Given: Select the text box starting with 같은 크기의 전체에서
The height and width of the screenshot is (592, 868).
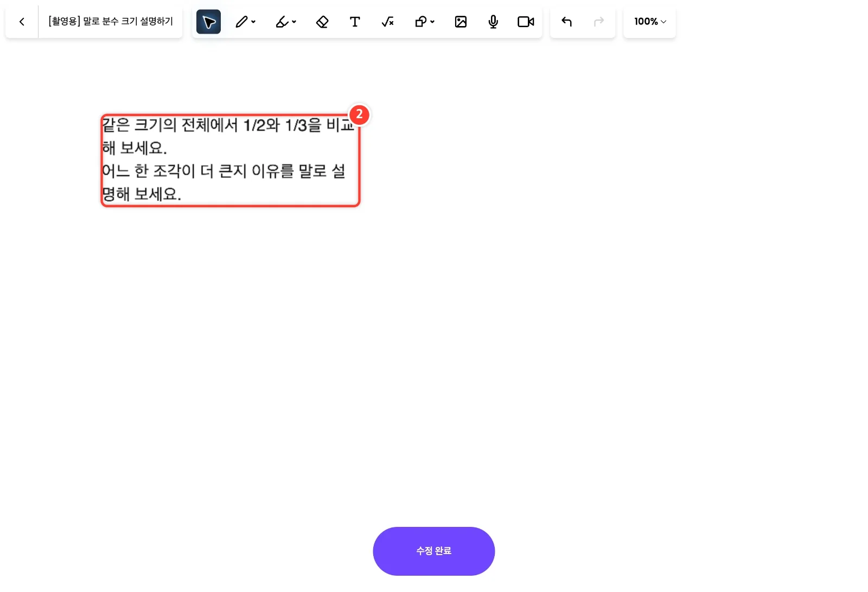Looking at the screenshot, I should pos(230,160).
